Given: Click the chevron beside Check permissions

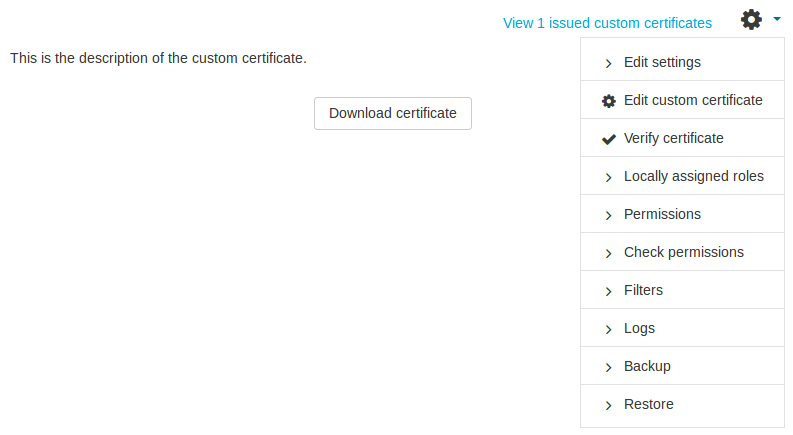Looking at the screenshot, I should pyautogui.click(x=609, y=253).
